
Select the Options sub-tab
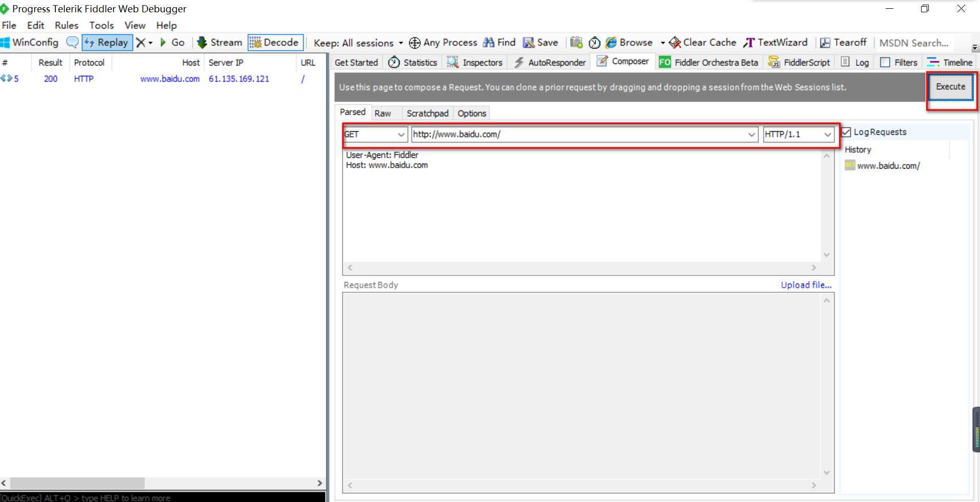point(472,113)
